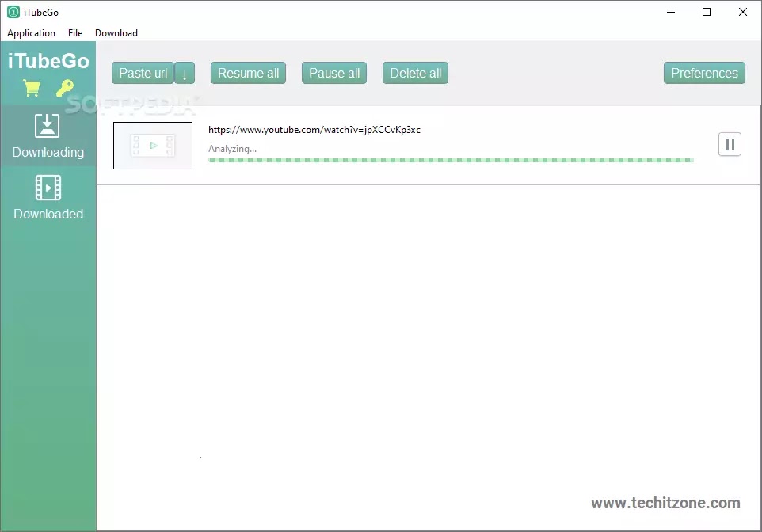Click the Paste url button
Image resolution: width=762 pixels, height=532 pixels.
(143, 73)
